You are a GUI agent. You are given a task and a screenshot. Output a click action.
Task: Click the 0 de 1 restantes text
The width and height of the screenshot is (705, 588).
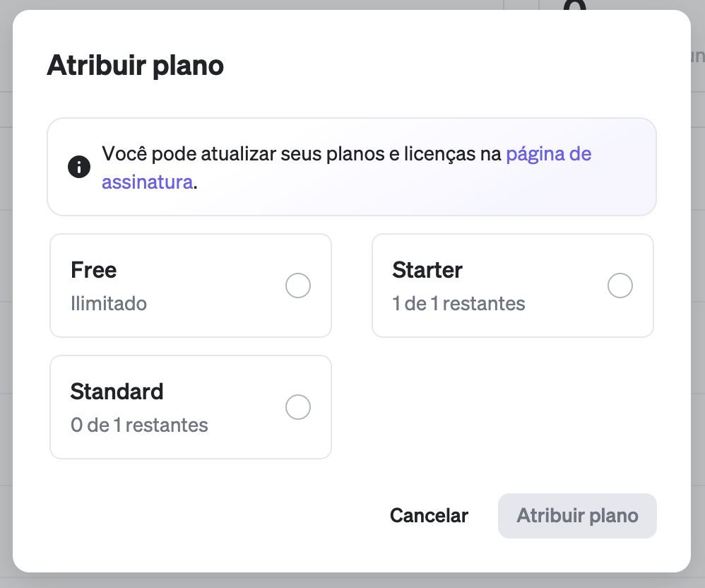coord(139,425)
